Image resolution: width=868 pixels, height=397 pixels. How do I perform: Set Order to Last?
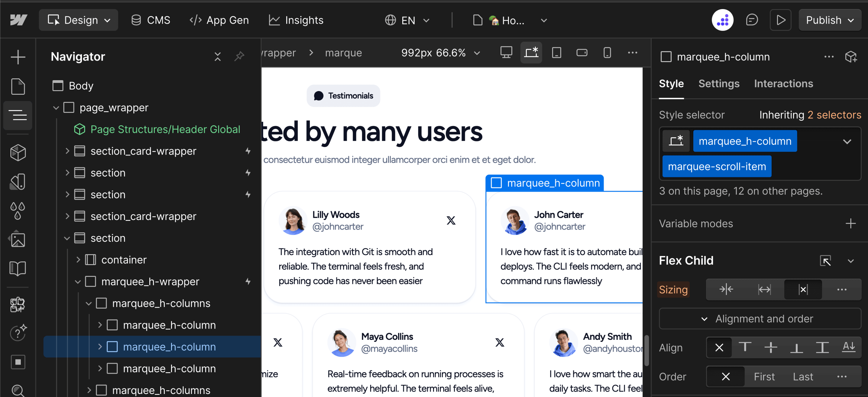pyautogui.click(x=803, y=377)
